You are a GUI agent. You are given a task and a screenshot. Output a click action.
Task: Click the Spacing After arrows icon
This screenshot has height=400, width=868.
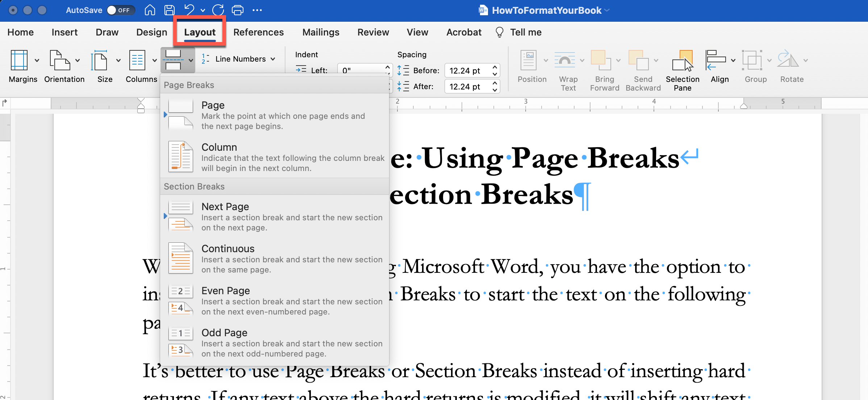tap(403, 86)
